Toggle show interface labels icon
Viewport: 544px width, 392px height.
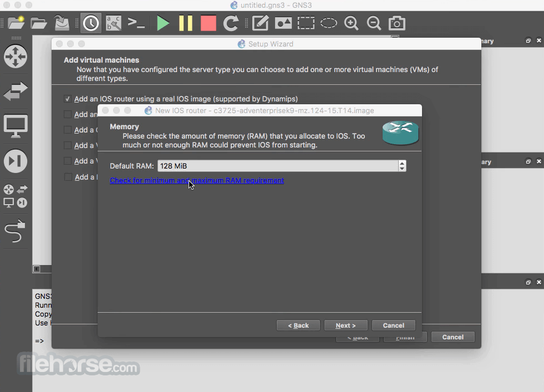114,23
